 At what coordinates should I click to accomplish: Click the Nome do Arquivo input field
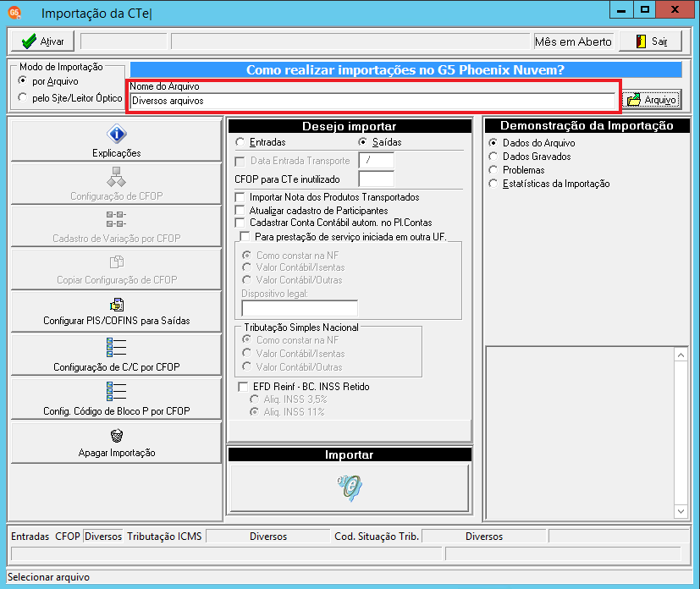(372, 101)
